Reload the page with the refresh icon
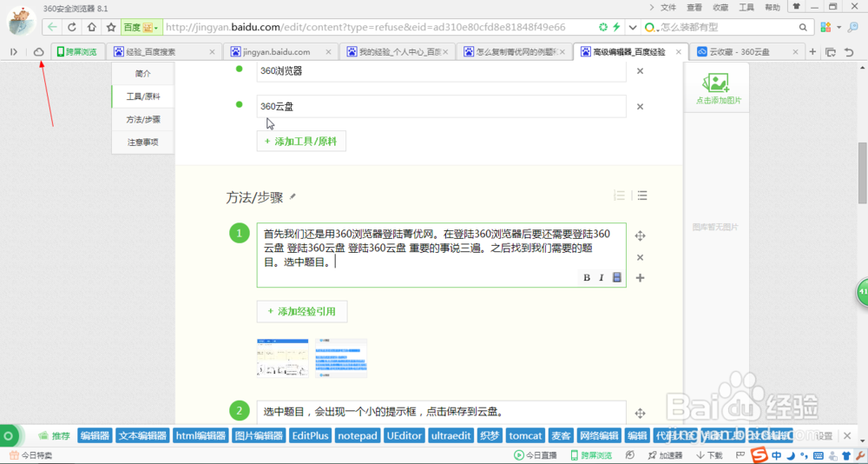This screenshot has width=868, height=464. click(x=72, y=27)
